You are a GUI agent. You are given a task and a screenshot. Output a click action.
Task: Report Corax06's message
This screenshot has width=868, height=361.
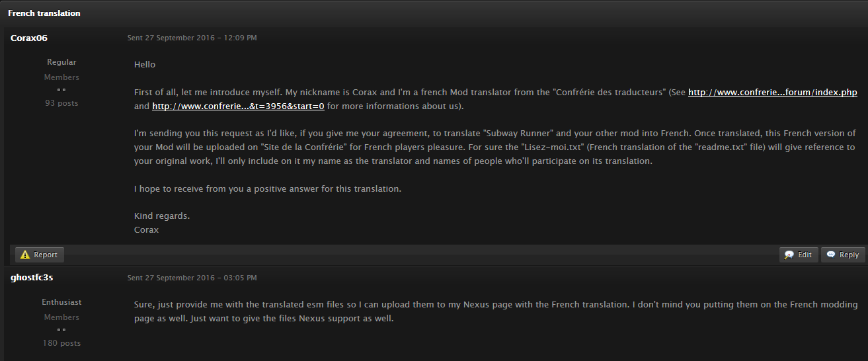[40, 255]
